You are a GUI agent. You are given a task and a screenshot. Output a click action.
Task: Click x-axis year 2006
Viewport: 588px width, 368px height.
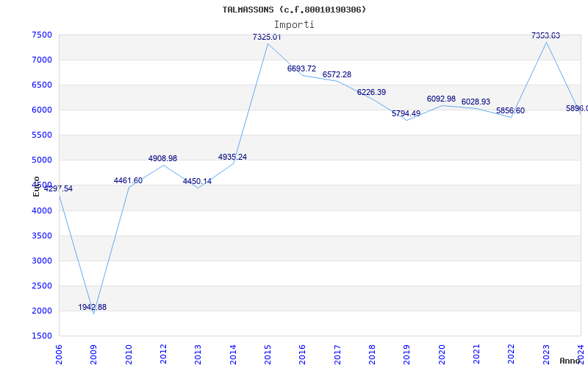click(x=59, y=354)
